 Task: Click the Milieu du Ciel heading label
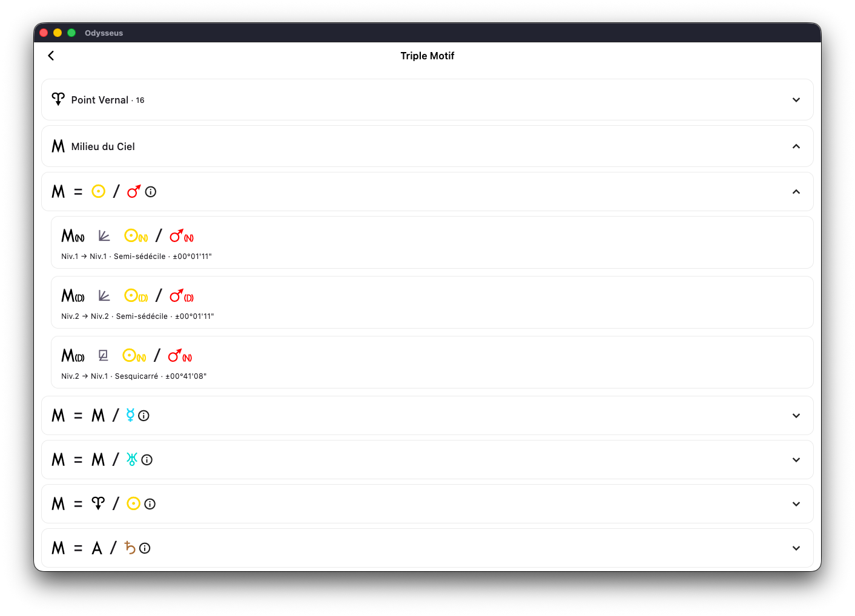coord(103,146)
